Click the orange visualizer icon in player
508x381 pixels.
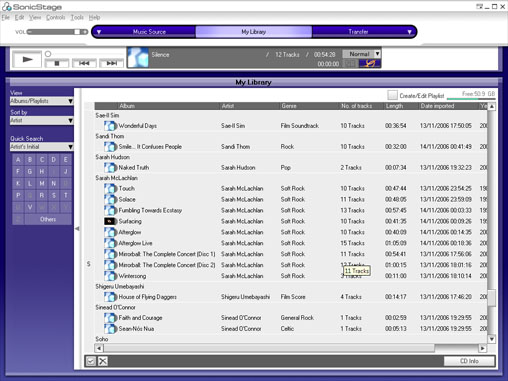click(370, 63)
